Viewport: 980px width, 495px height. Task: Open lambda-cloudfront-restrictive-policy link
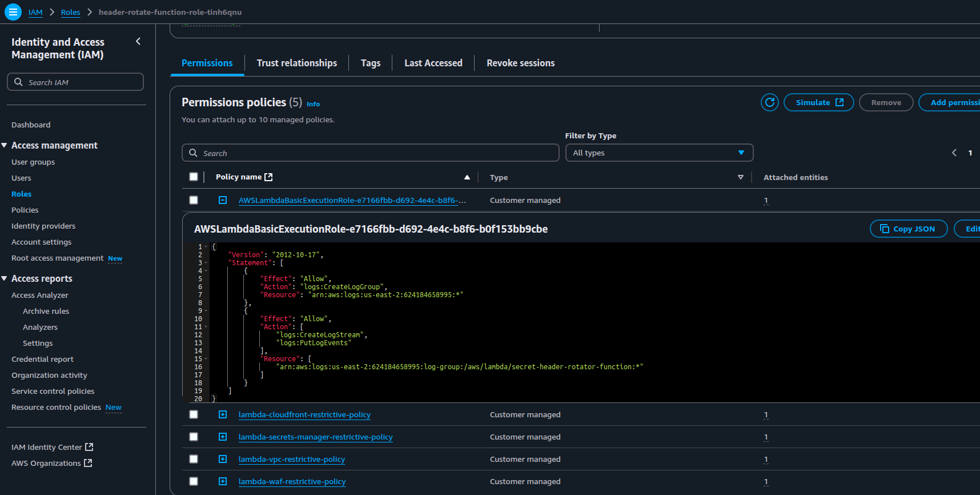tap(304, 414)
